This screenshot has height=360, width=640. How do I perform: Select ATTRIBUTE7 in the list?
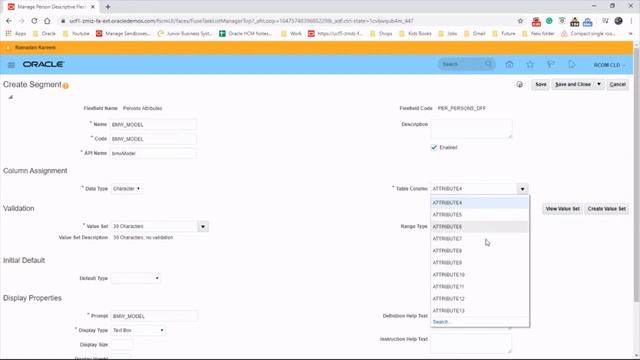(x=480, y=239)
